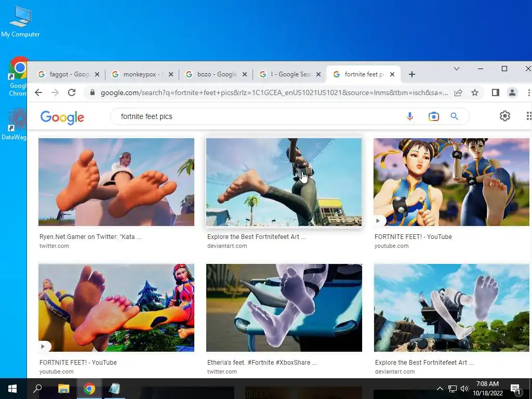This screenshot has height=399, width=532.
Task: Open 'Ryen.Net.Gamer on Twitter' result link
Action: tap(90, 237)
